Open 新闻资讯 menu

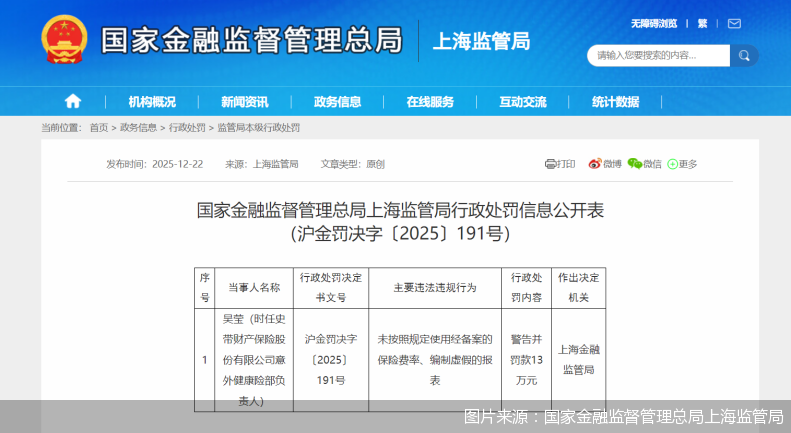pos(245,102)
